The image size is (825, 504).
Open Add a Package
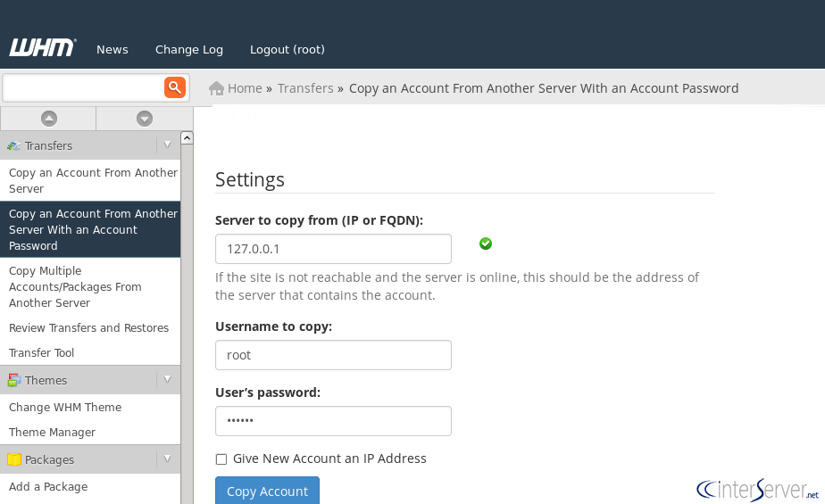coord(48,487)
